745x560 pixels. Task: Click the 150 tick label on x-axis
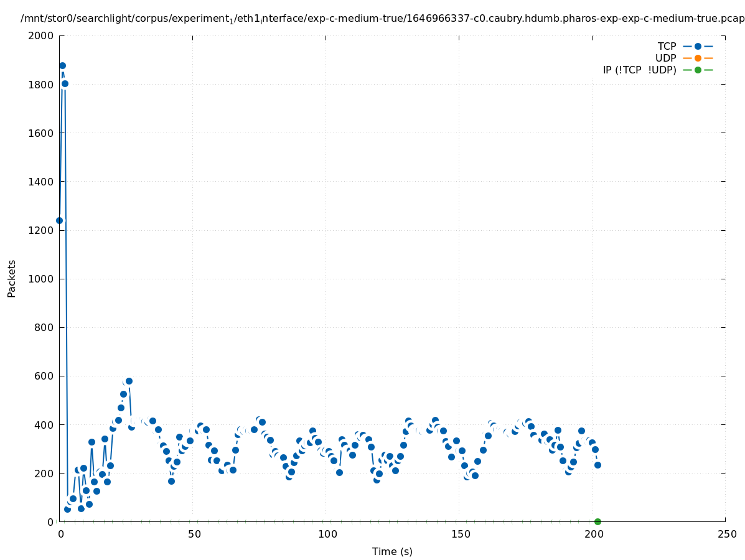pyautogui.click(x=460, y=534)
